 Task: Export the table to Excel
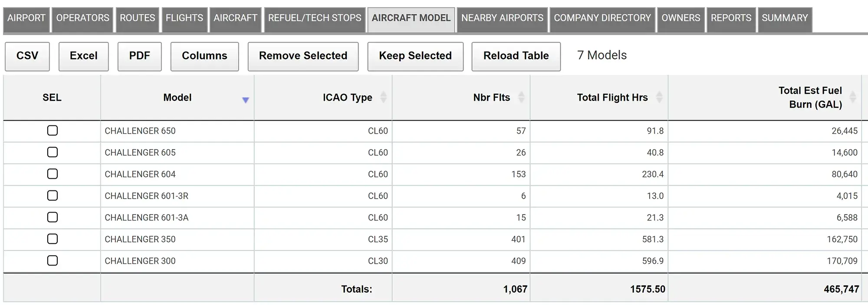tap(83, 56)
